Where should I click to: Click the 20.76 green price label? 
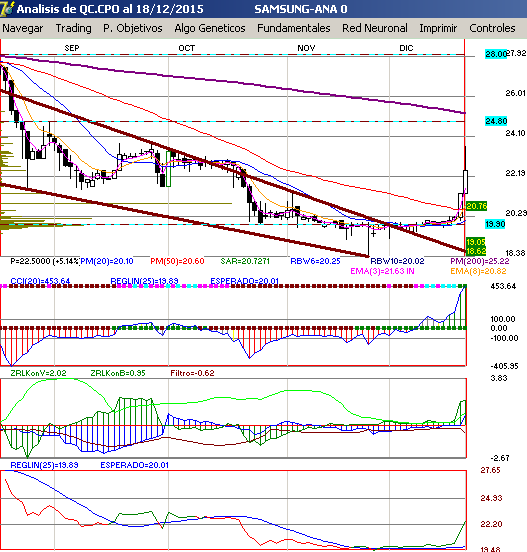point(476,206)
